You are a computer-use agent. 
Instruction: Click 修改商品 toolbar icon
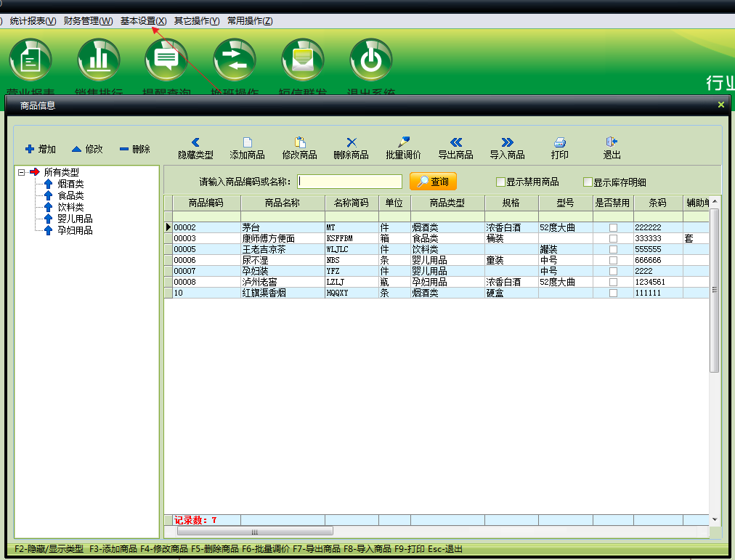point(299,148)
